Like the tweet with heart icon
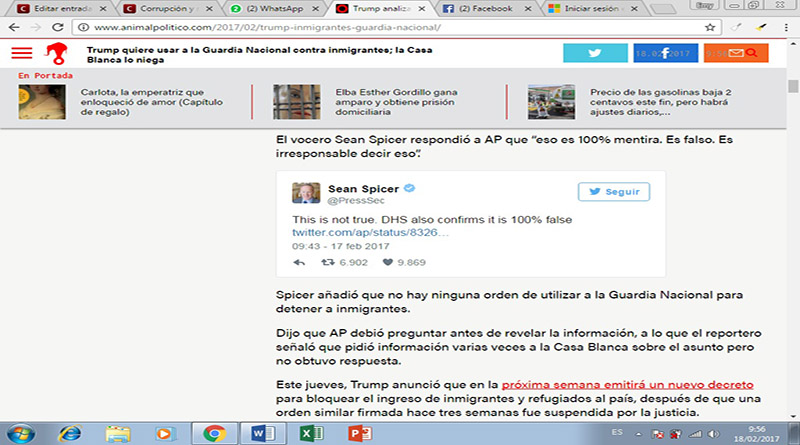This screenshot has height=445, width=800. (x=388, y=262)
